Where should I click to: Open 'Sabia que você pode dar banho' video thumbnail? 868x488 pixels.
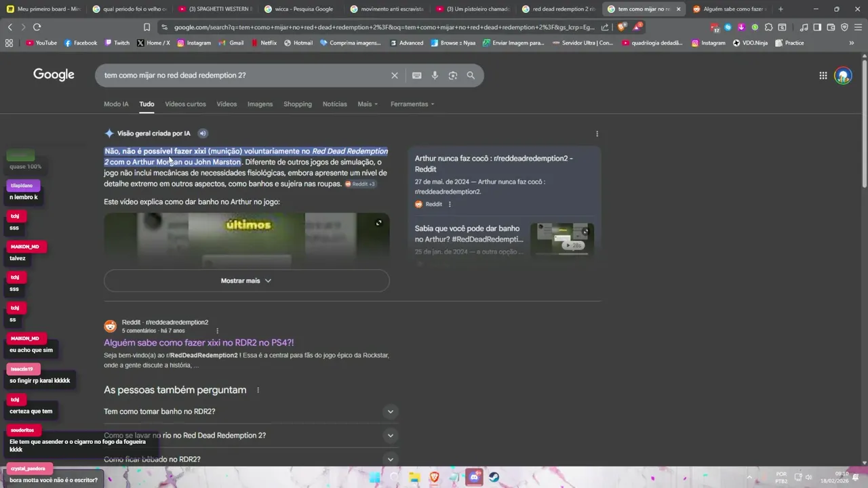[x=562, y=239]
